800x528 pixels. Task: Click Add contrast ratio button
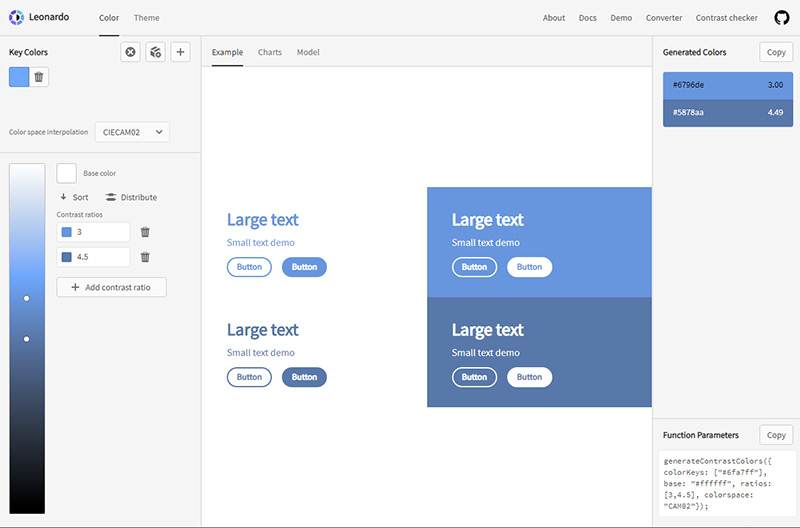(111, 287)
